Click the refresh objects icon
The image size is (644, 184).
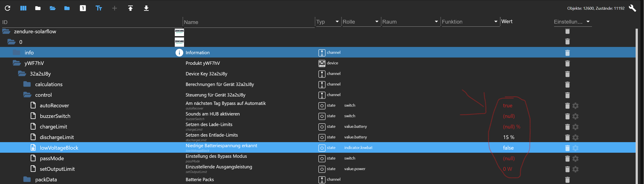7,8
